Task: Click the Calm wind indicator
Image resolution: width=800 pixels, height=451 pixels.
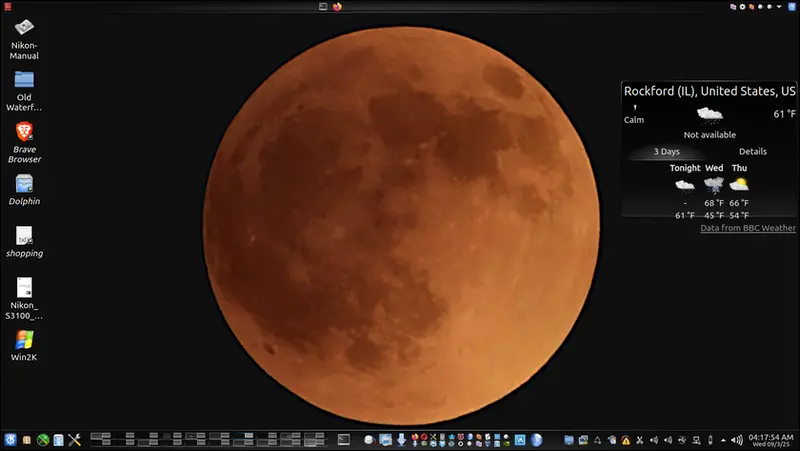Action: coord(634,115)
